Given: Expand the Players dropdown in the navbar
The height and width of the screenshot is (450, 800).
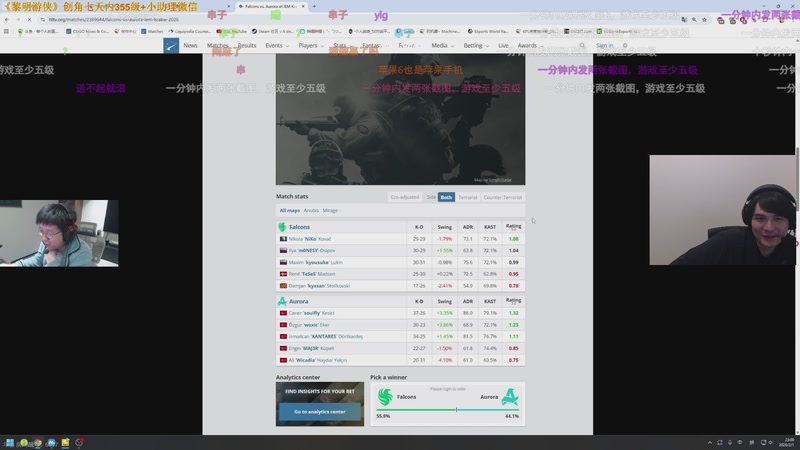Looking at the screenshot, I should 311,45.
